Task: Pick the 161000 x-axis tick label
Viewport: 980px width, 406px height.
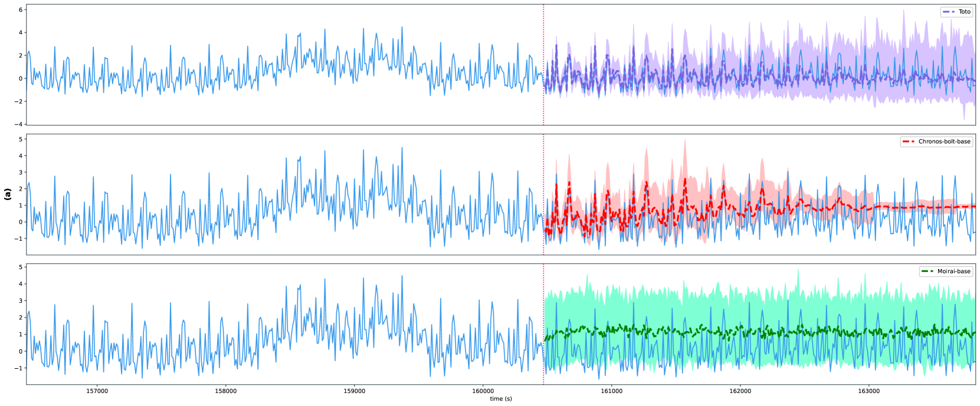Action: (x=611, y=391)
